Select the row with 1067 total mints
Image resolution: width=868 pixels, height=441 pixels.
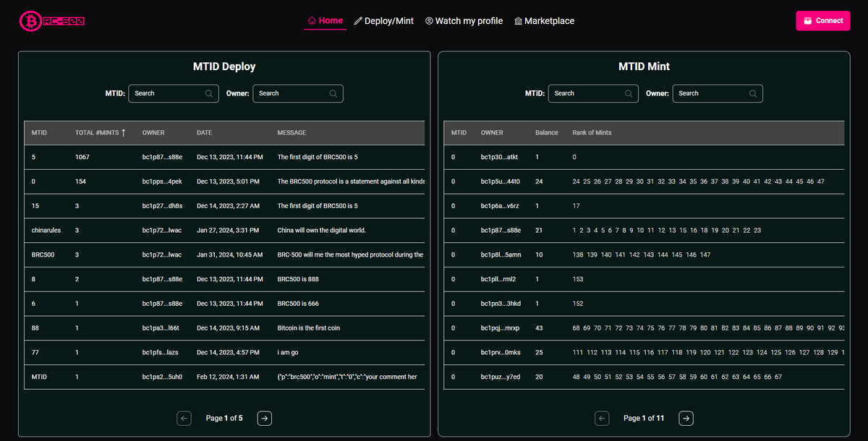pos(224,157)
